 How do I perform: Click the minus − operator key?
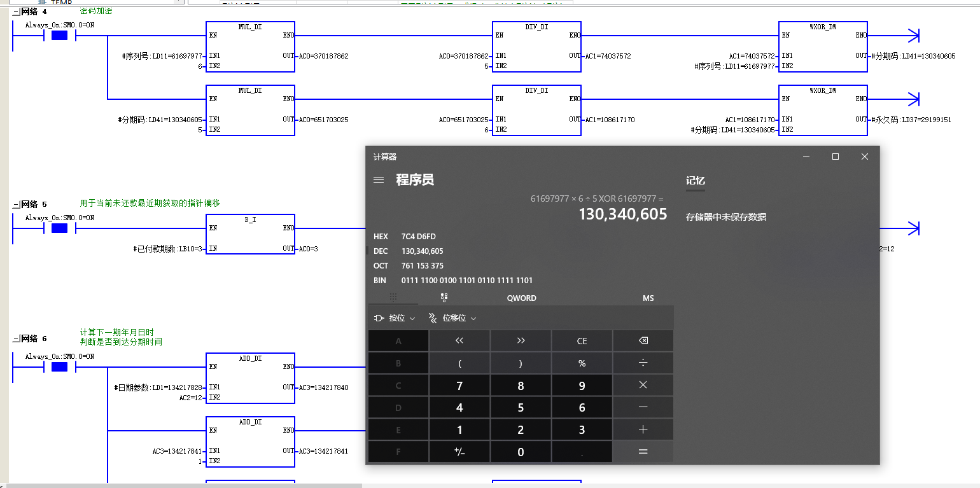click(x=643, y=408)
